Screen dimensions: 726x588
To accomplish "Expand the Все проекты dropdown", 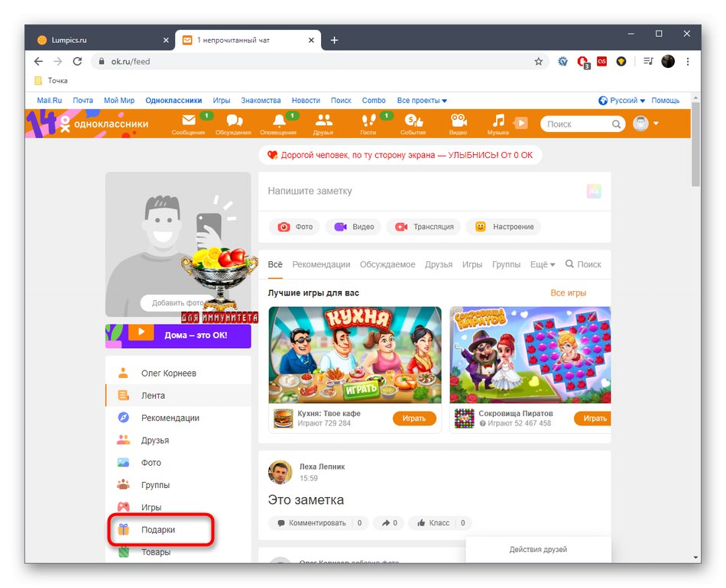I will coord(422,100).
